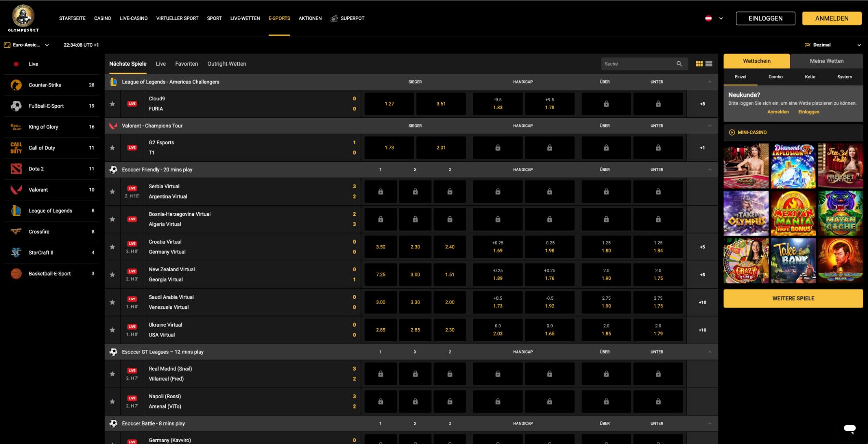Open the Dezimal odds format dropdown

pos(833,45)
